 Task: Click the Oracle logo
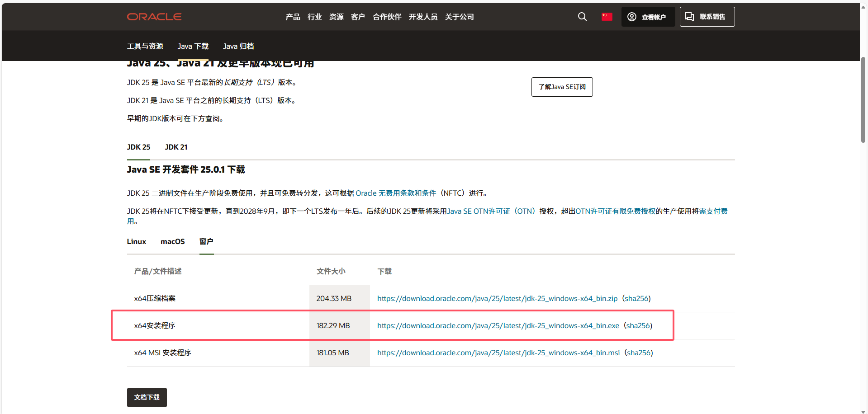154,17
